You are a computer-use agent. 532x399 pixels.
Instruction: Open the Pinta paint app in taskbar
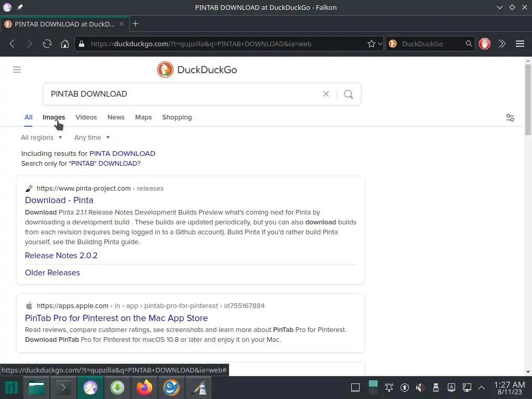pos(199,388)
